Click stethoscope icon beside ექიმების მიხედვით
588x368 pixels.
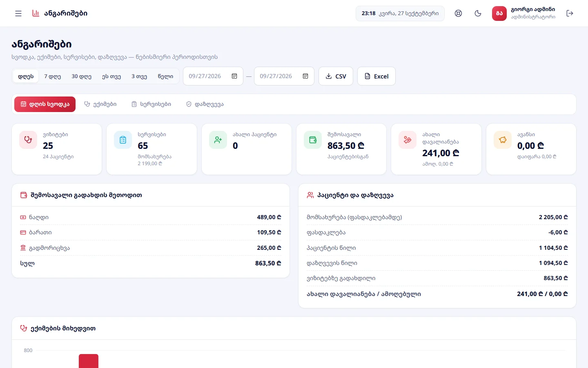tap(24, 328)
